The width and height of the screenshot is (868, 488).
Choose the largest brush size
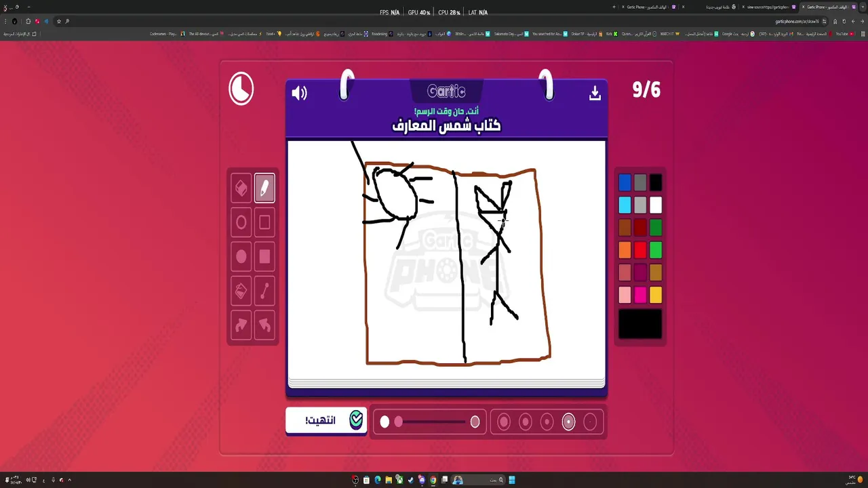click(x=504, y=422)
